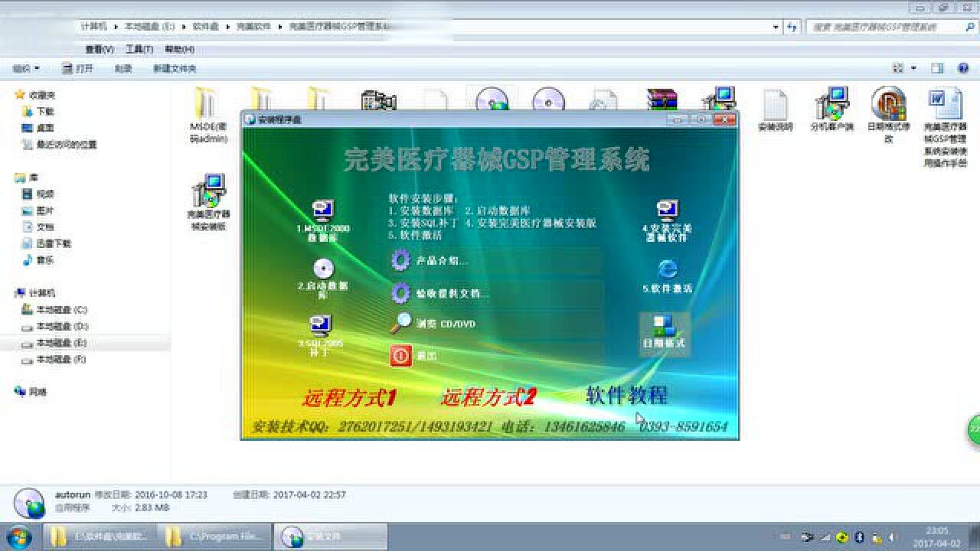Open step 5 软件激活 activation

pos(667,272)
